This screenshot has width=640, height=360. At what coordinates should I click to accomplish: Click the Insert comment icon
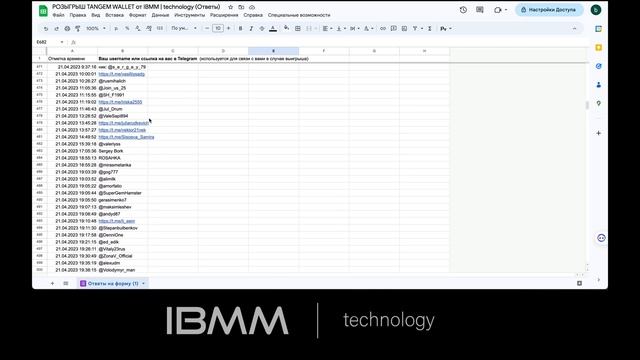(x=393, y=29)
